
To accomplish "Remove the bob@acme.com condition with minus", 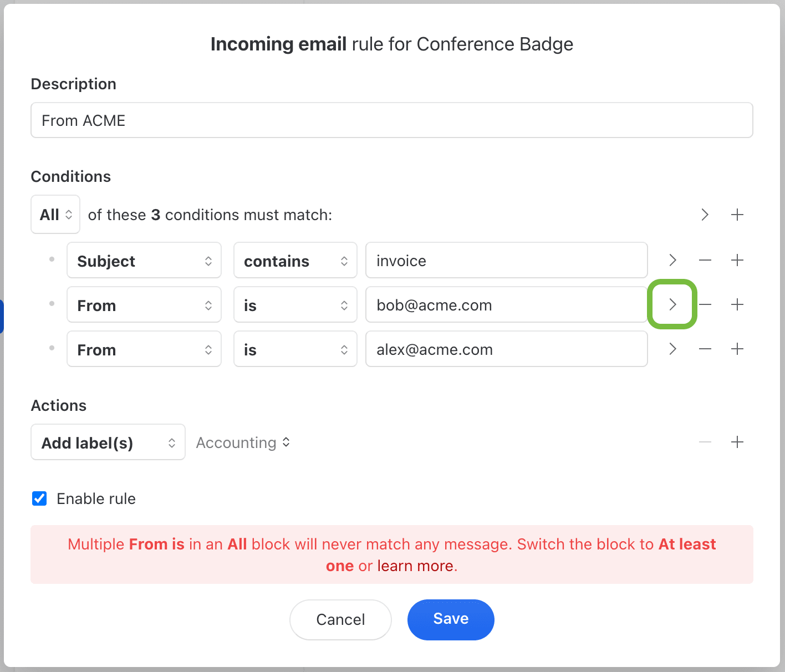I will 705,304.
